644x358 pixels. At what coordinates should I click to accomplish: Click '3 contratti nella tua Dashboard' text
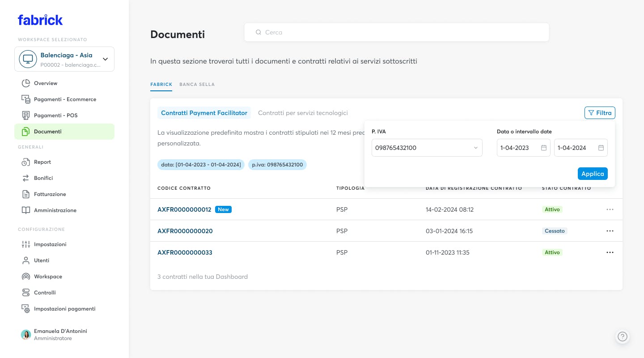click(203, 277)
